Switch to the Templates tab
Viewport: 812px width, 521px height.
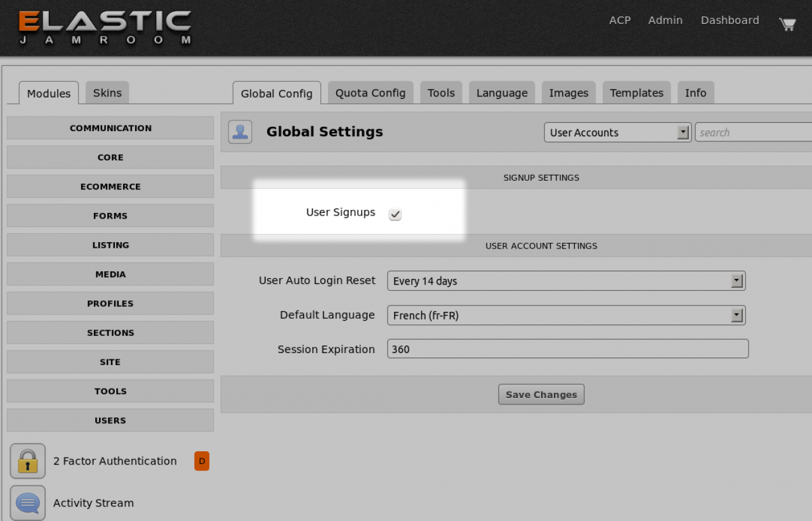[x=636, y=93]
